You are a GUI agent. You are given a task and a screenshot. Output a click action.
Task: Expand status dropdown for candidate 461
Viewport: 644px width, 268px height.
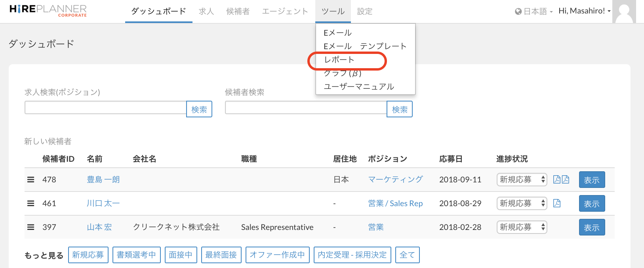(522, 203)
